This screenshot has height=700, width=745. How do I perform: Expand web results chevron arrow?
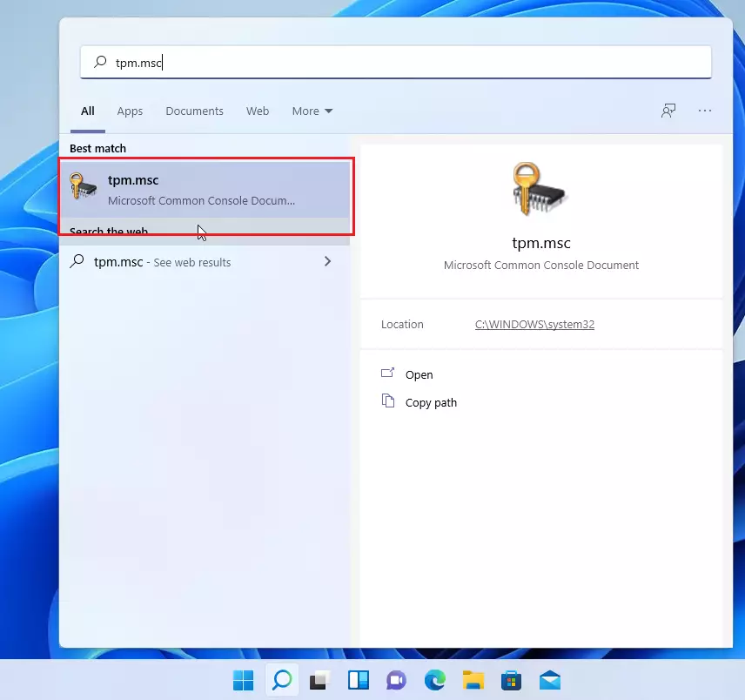coord(327,261)
